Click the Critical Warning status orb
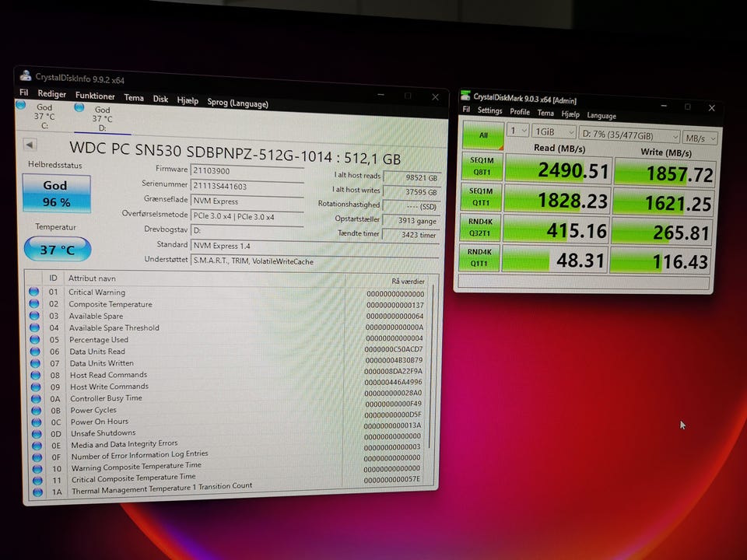The width and height of the screenshot is (747, 560). pyautogui.click(x=33, y=292)
